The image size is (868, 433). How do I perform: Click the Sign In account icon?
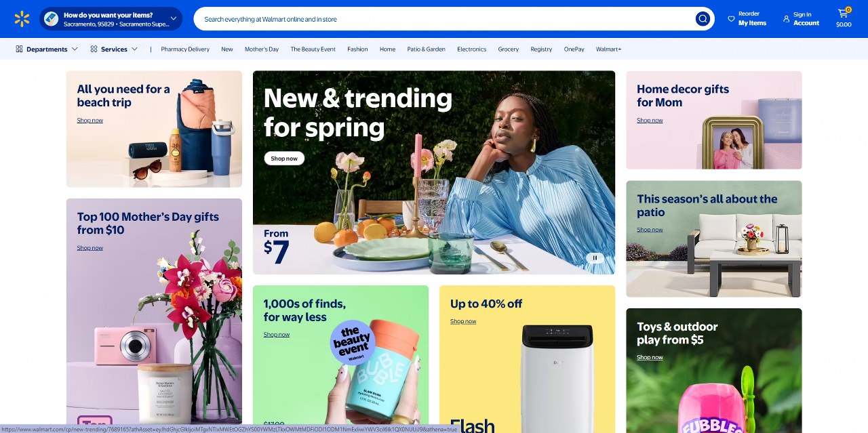point(787,19)
